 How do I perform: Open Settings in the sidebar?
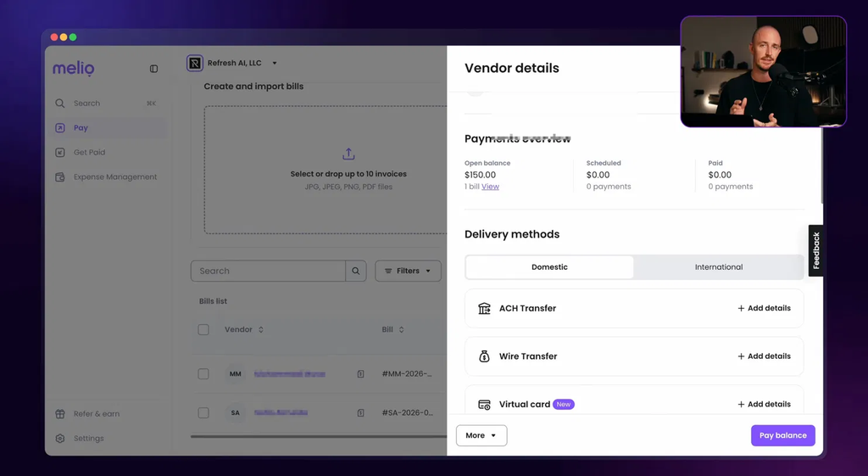[108, 439]
